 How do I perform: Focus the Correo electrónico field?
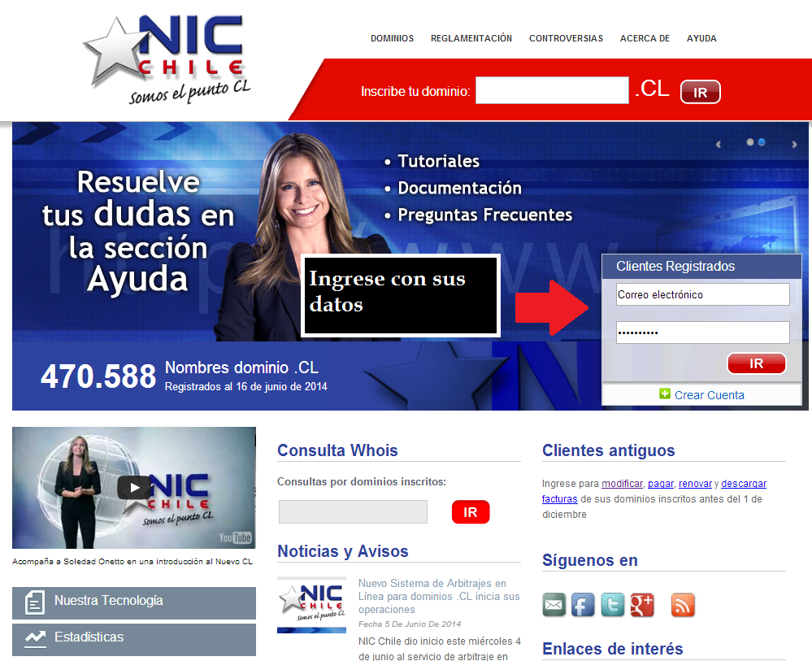pyautogui.click(x=703, y=294)
